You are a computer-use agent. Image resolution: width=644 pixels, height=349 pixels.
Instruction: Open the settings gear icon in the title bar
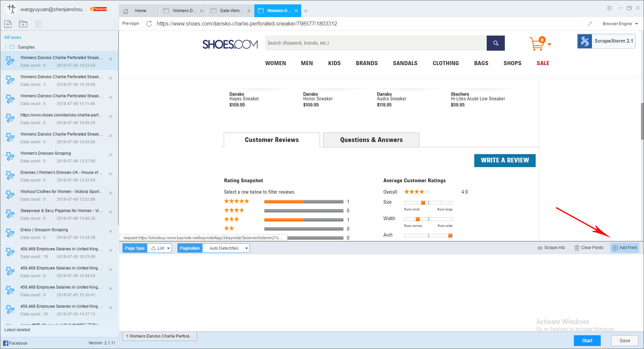[x=609, y=8]
